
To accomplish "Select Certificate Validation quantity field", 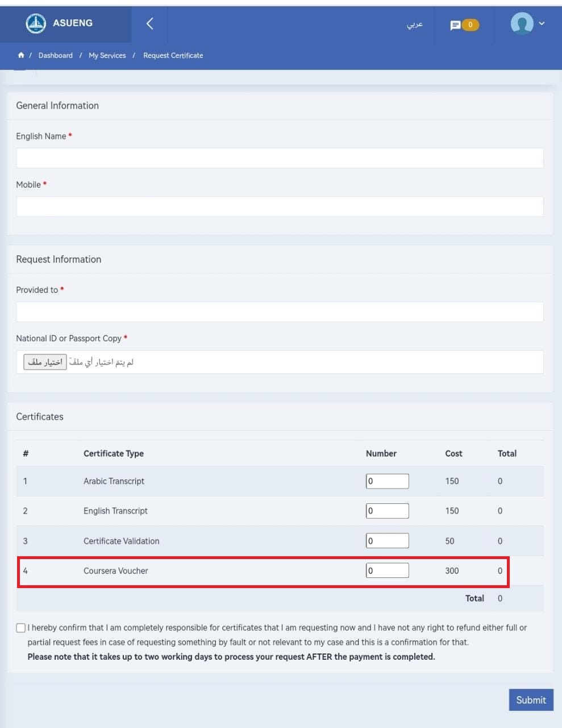I will point(387,541).
